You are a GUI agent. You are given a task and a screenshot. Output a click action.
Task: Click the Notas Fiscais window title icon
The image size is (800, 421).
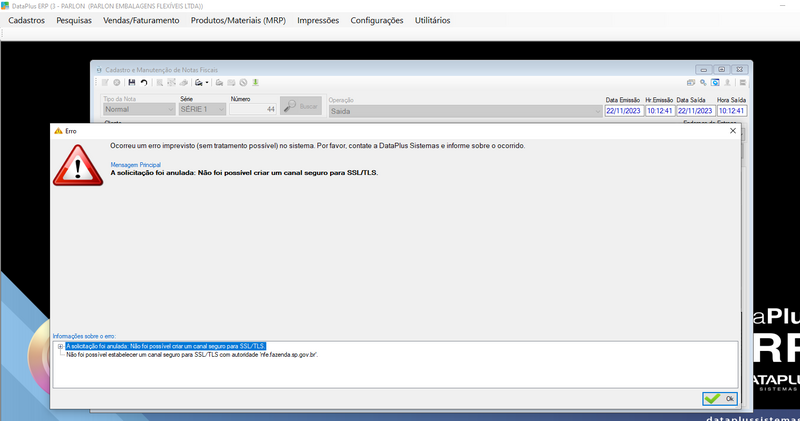[x=99, y=70]
